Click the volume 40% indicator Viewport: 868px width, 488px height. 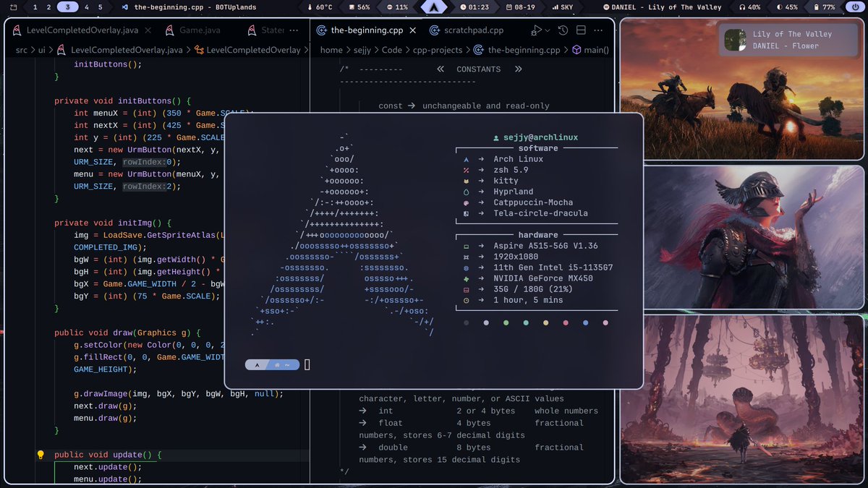point(749,7)
